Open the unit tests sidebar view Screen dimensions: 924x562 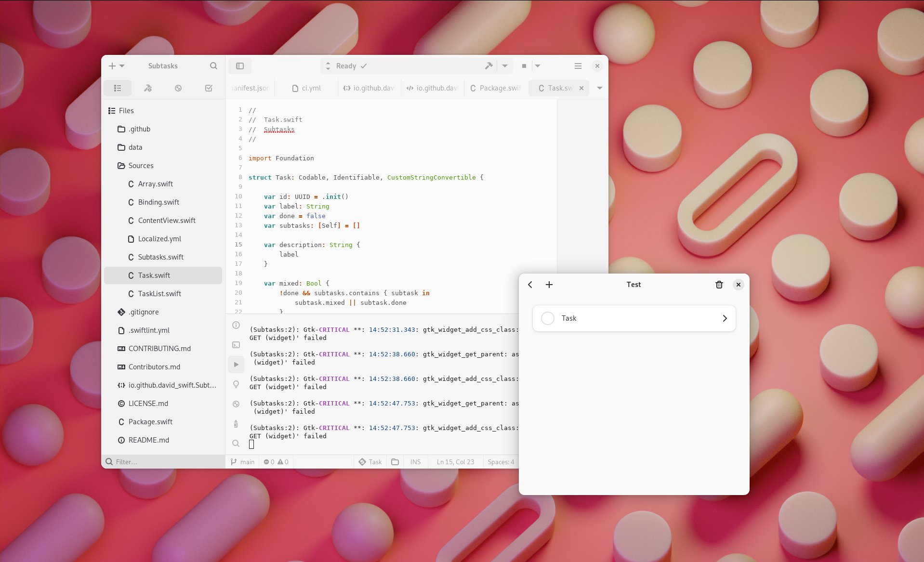209,88
